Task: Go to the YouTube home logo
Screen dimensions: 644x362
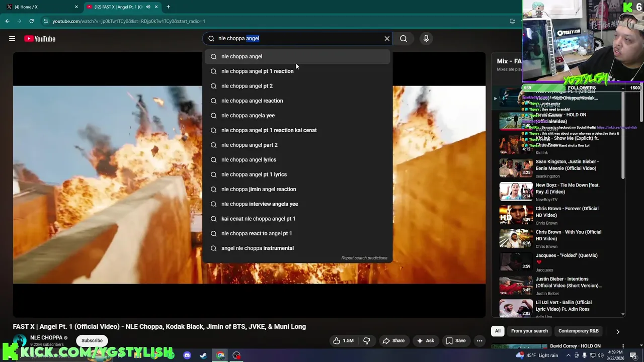Action: click(x=40, y=39)
